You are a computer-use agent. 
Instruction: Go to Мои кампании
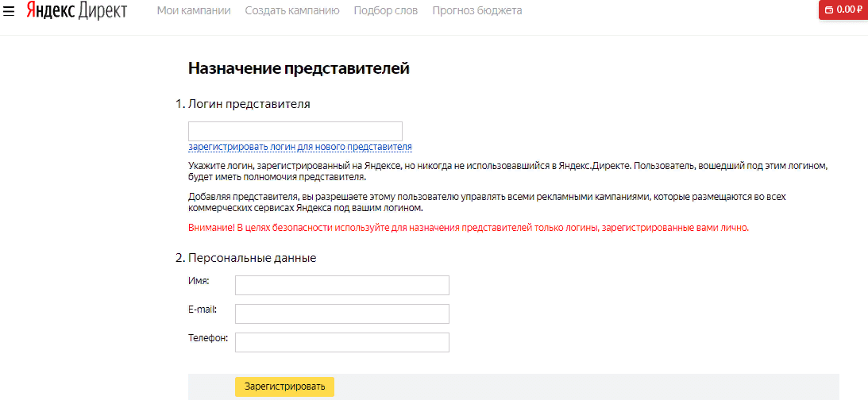(194, 11)
